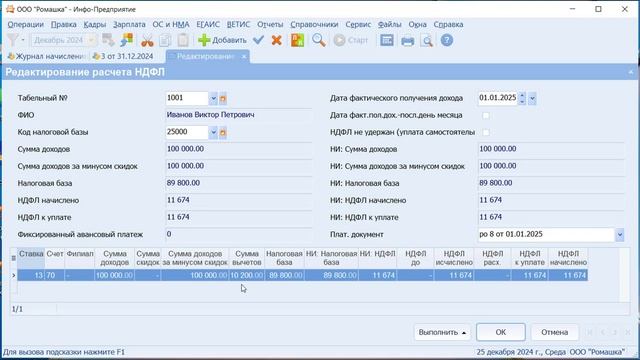Open the calculator icon in toolbar
The height and width of the screenshot is (360, 640).
click(387, 40)
